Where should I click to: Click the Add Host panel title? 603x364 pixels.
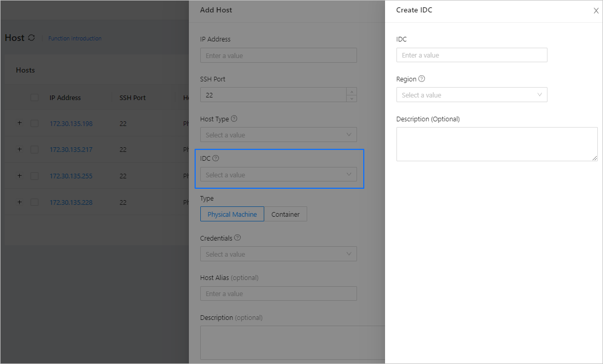216,10
